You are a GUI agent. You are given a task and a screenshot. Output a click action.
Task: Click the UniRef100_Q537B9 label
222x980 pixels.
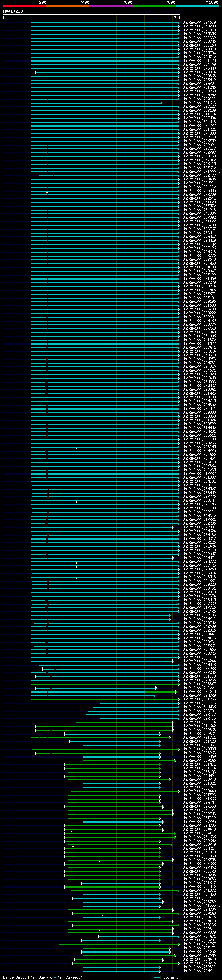[x=199, y=902]
